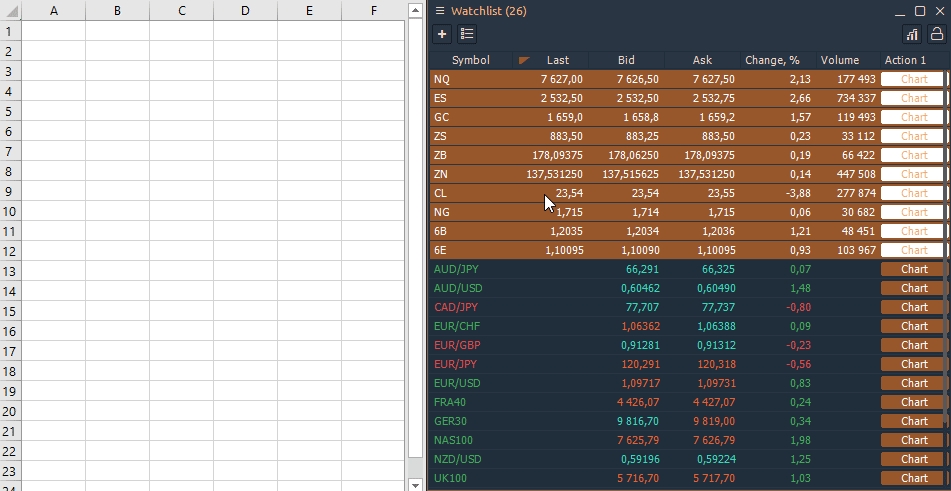Viewport: 951px width, 491px height.
Task: Sort by the Volume column header
Action: (x=840, y=61)
